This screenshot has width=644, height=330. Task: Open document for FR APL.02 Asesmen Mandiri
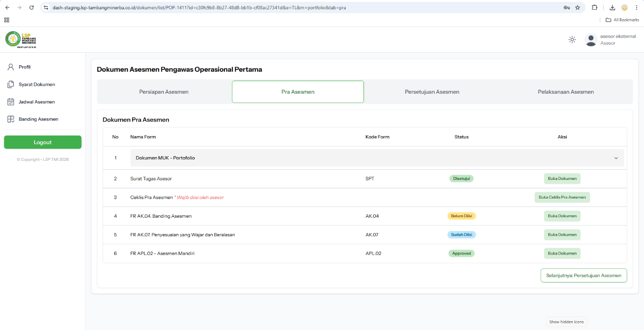tap(562, 253)
